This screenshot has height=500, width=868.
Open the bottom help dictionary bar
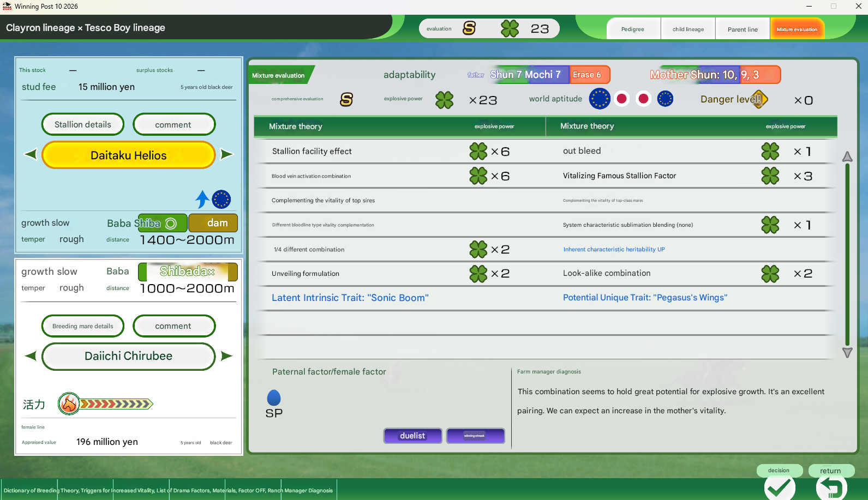click(169, 490)
